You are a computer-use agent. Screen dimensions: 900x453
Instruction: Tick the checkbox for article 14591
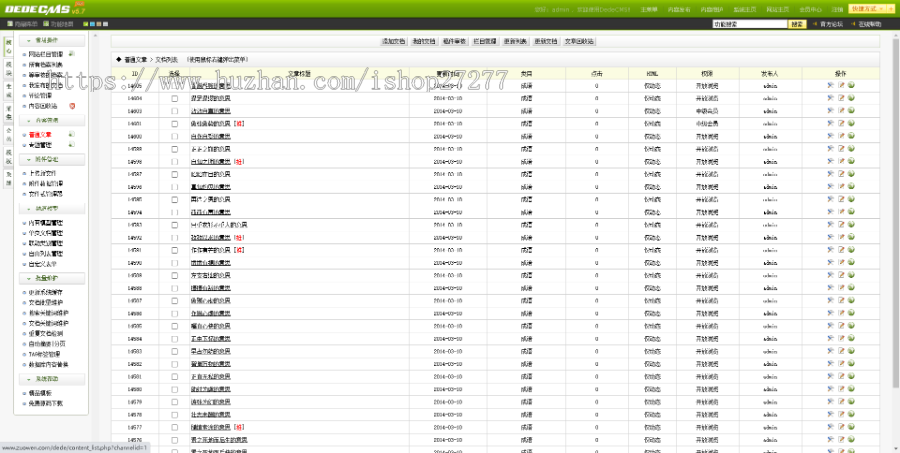pyautogui.click(x=174, y=250)
